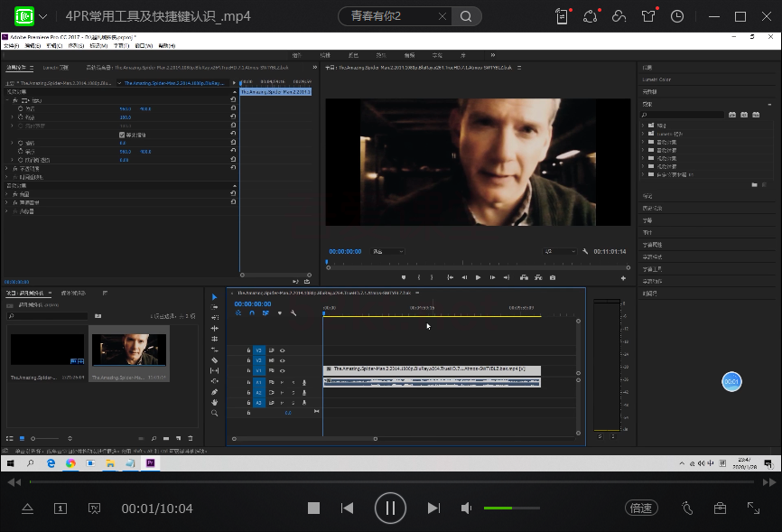This screenshot has height=532, width=782.
Task: Play the sequence in program monitor
Action: tap(479, 277)
